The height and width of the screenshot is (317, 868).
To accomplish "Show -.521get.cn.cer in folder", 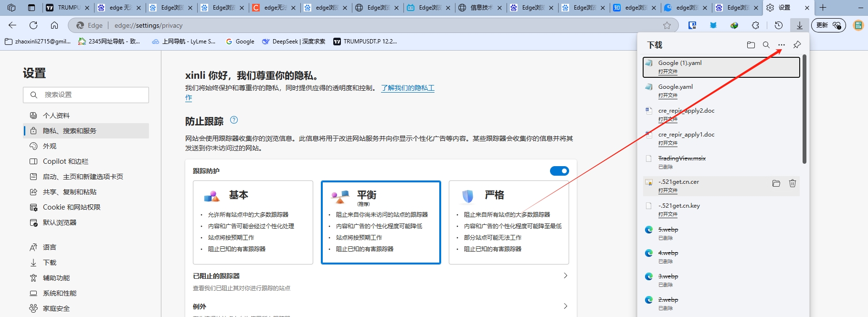I will tap(776, 183).
